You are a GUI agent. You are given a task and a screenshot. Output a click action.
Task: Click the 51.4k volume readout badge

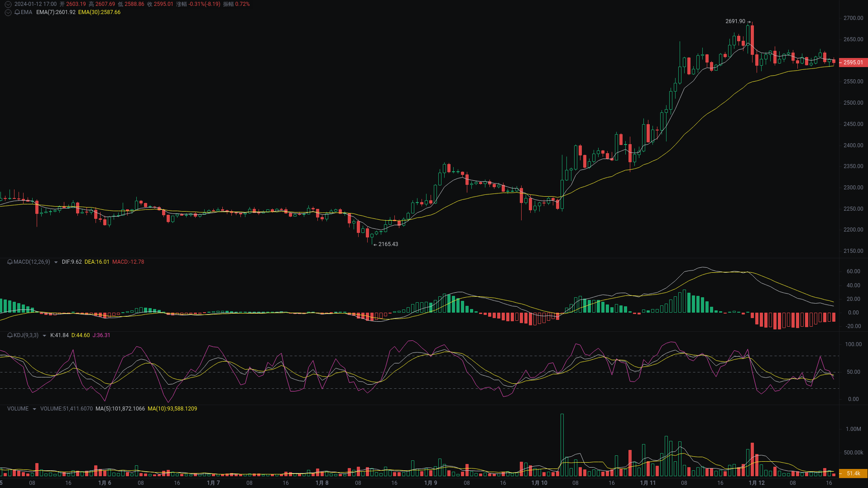[853, 473]
